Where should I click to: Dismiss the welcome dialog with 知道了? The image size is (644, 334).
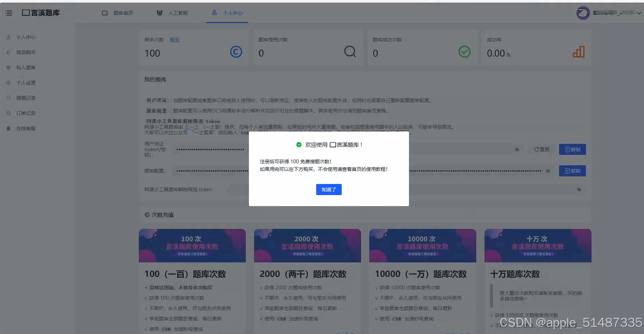click(329, 190)
